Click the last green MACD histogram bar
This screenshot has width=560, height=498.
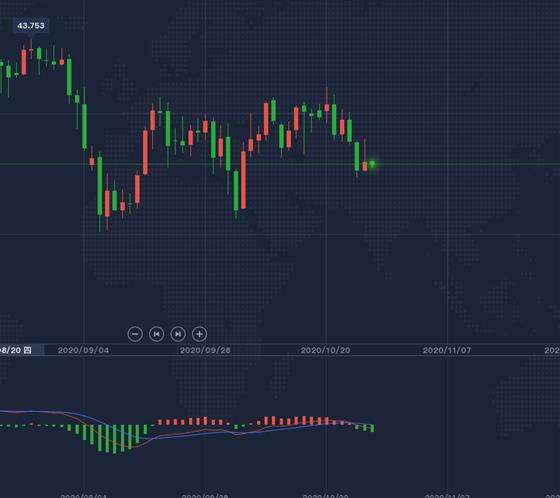pos(372,428)
